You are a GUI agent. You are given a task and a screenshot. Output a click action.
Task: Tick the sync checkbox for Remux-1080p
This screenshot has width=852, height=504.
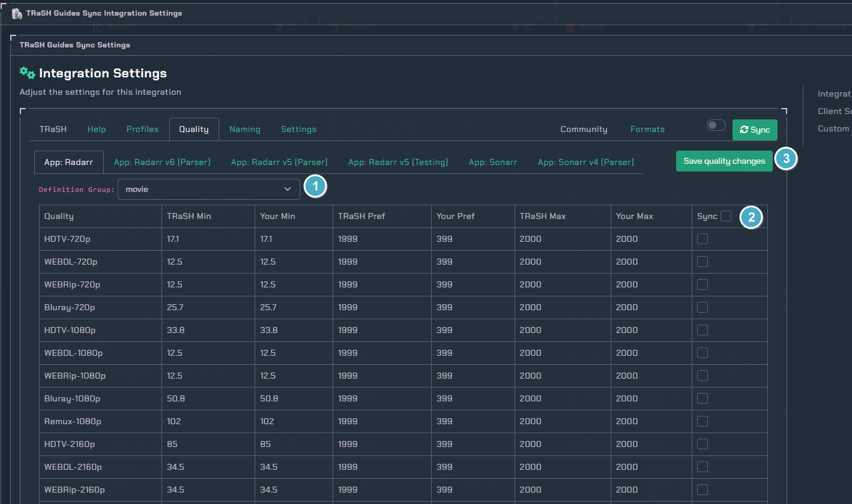tap(702, 421)
